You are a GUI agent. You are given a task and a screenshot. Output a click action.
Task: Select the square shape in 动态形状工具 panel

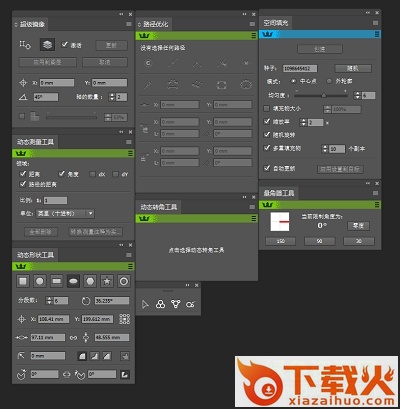(23, 281)
